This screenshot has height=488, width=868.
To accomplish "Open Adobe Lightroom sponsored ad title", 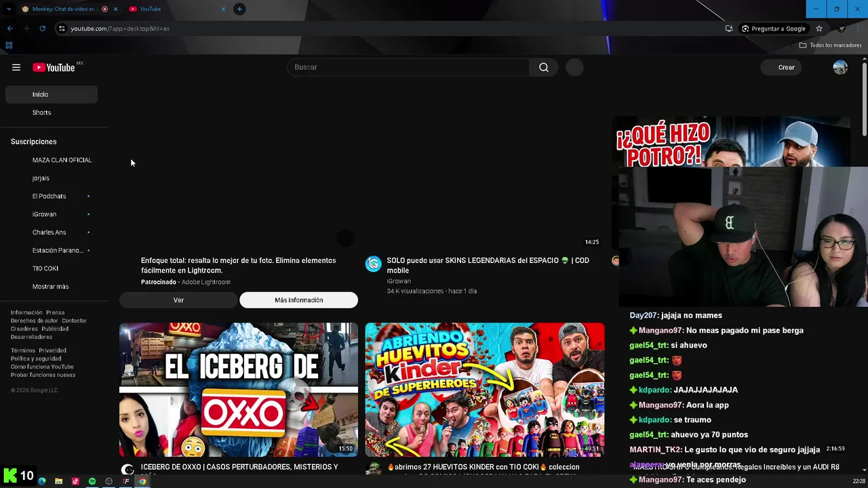I will (239, 265).
